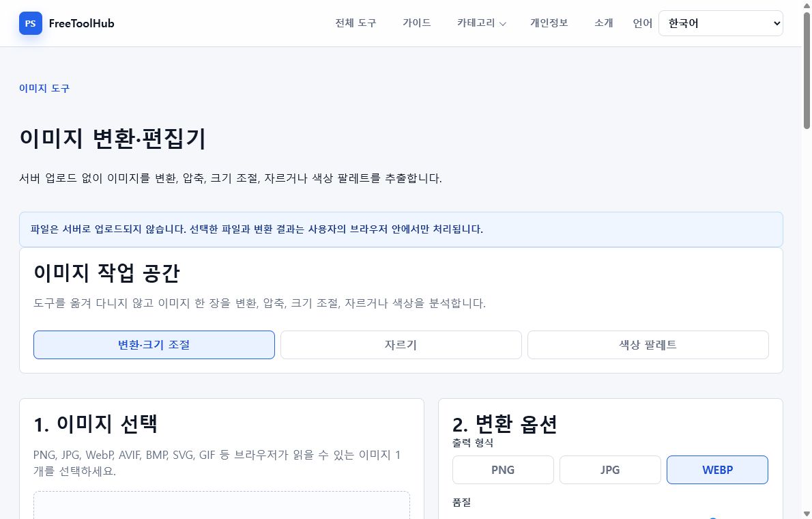The width and height of the screenshot is (812, 519).
Task: Open the FreeToolHub home link
Action: 81,23
